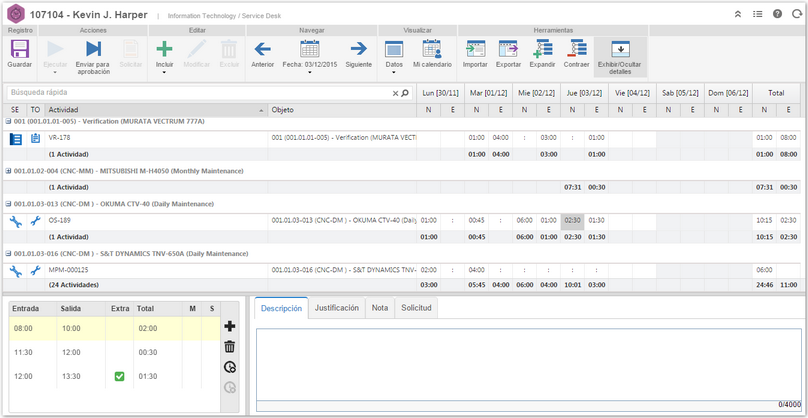Click the green Incluir plus icon
Viewport: 808px width, 418px height.
164,49
